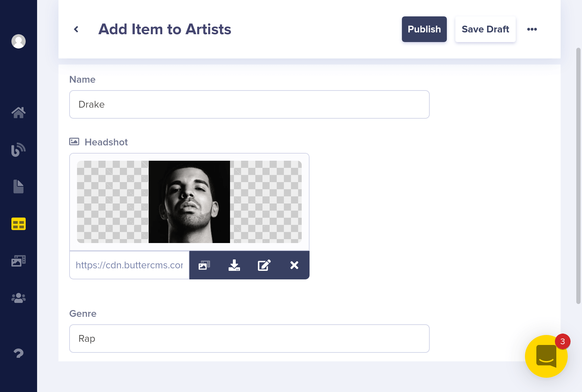Open the Media Library from the sidebar
The width and height of the screenshot is (582, 392).
coord(18,261)
